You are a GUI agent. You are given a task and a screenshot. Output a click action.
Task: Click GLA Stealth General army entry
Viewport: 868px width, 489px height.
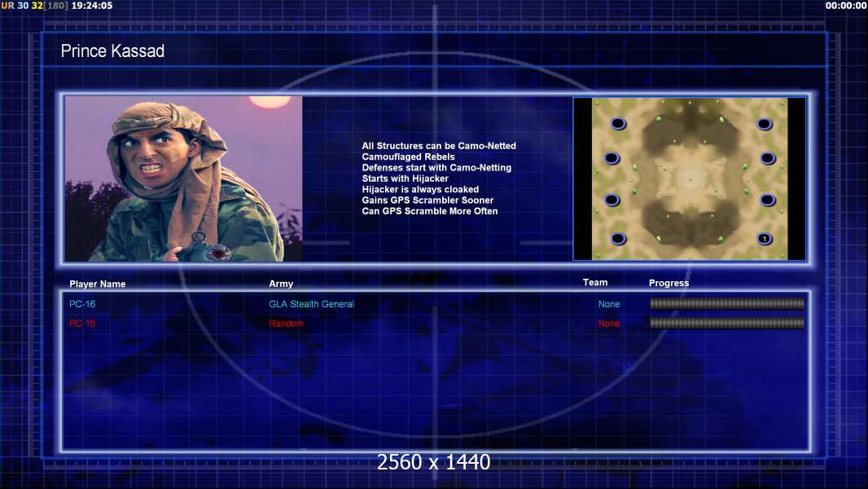click(x=311, y=304)
